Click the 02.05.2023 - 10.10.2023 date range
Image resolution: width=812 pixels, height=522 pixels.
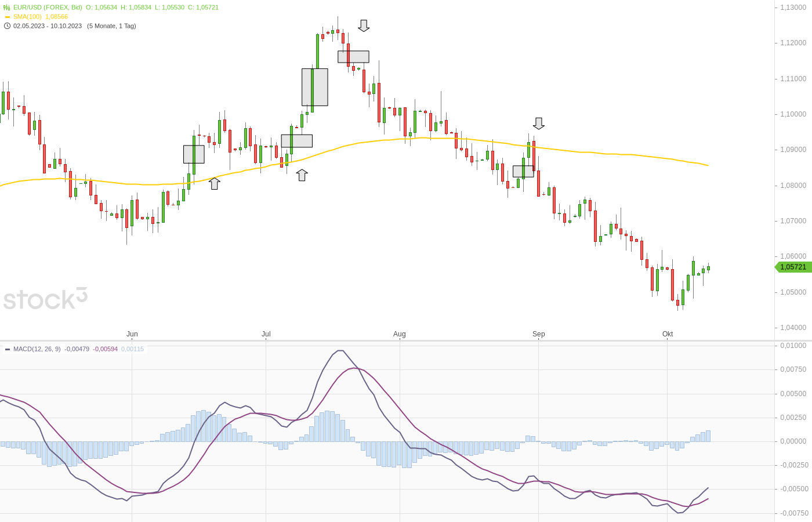tap(48, 26)
